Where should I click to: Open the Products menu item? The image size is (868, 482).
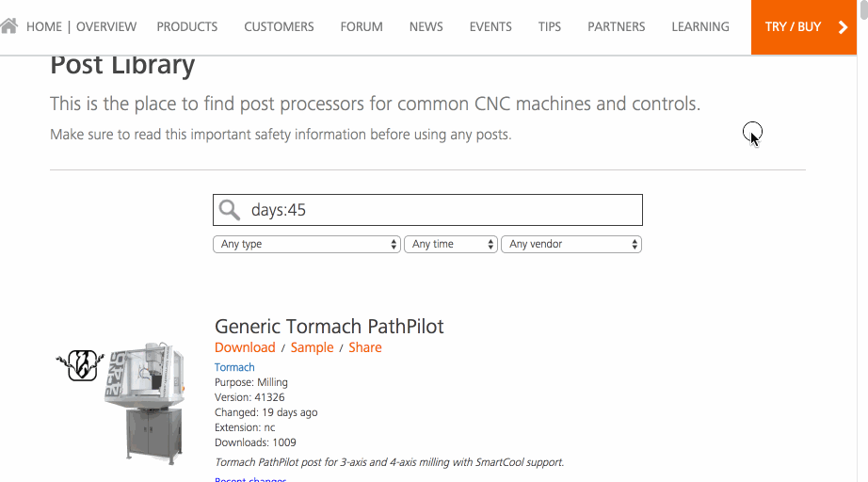pos(187,26)
